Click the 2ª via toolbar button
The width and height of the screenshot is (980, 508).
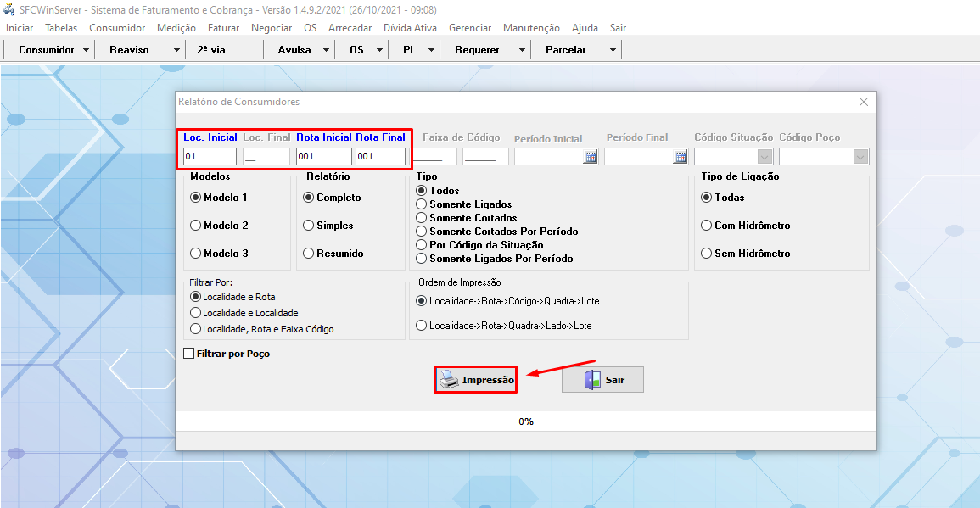pyautogui.click(x=211, y=50)
